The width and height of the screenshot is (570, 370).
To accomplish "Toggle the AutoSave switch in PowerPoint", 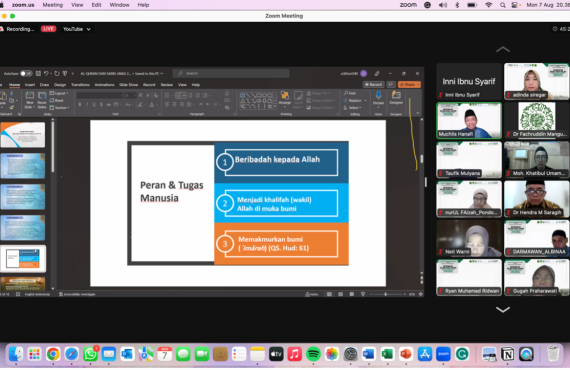I will coord(26,73).
